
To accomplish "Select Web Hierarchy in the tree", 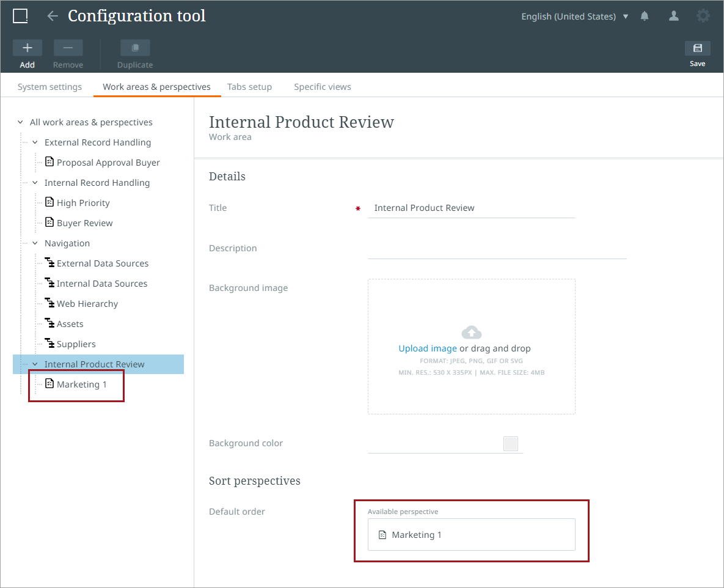I will click(x=87, y=304).
